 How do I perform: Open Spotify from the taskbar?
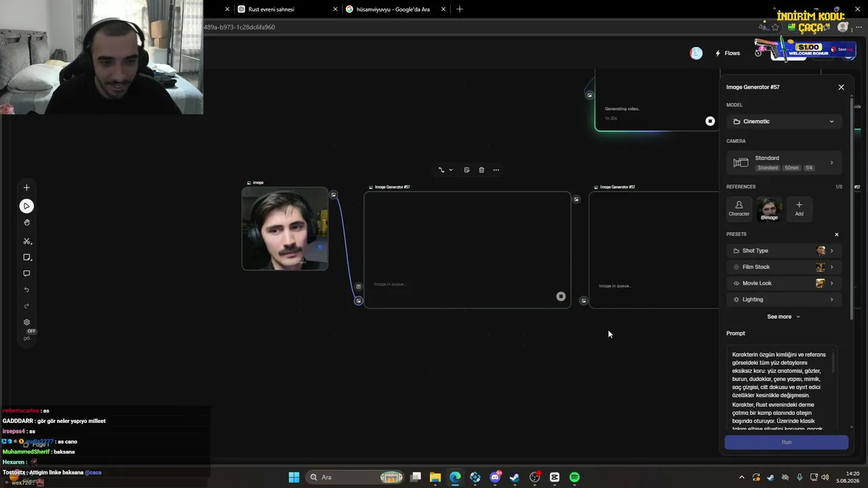pos(574,477)
